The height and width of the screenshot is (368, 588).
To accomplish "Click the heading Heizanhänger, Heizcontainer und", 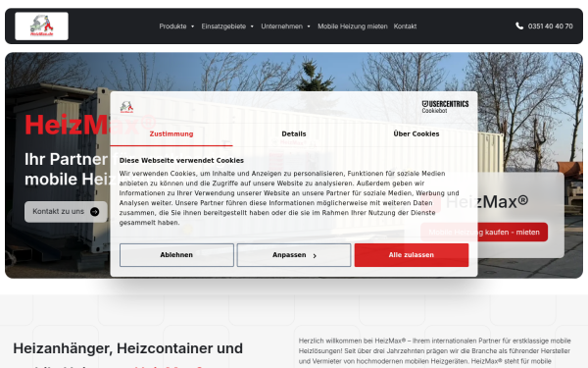I will pos(127,348).
